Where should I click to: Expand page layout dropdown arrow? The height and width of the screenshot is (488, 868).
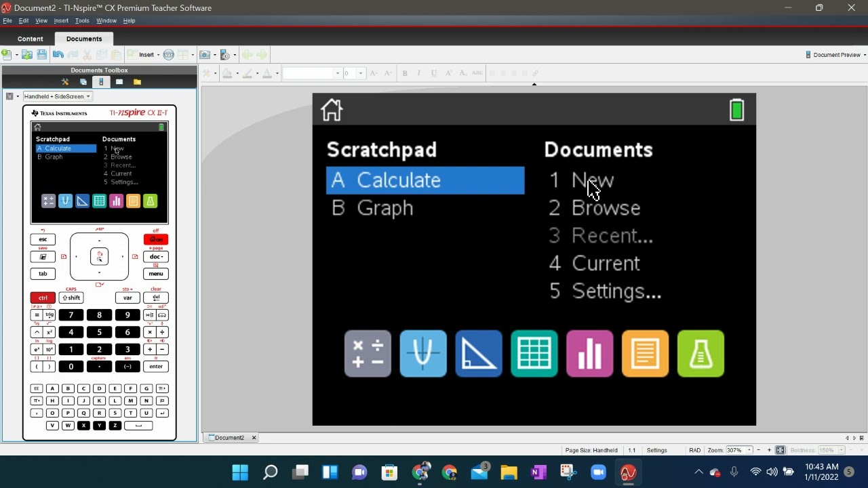point(193,55)
